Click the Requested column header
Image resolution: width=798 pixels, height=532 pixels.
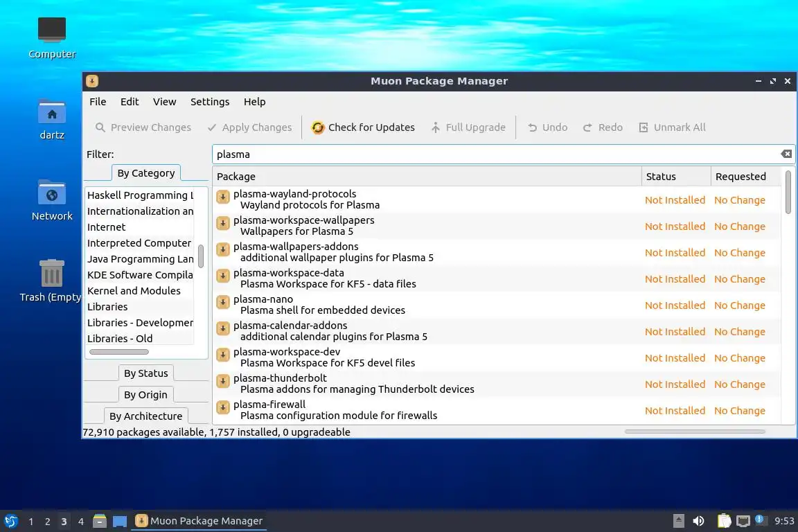pyautogui.click(x=745, y=177)
